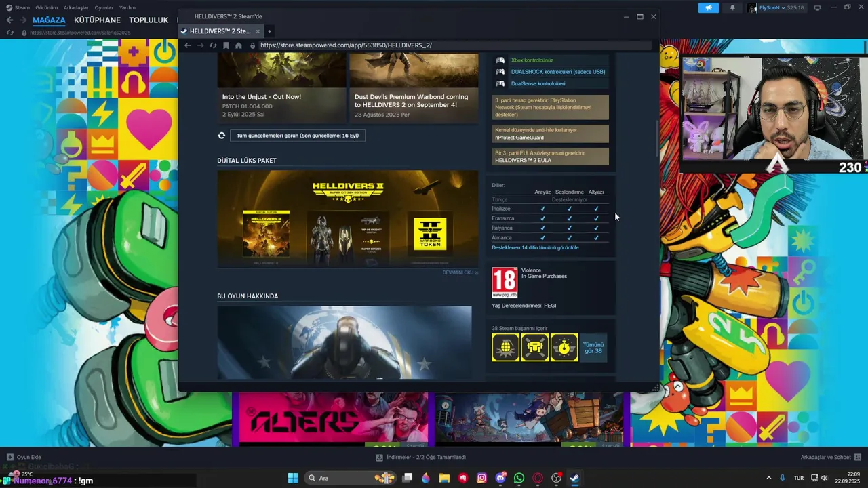This screenshot has width=868, height=488.
Task: Click DEVAMINI OKU link
Action: tap(460, 272)
